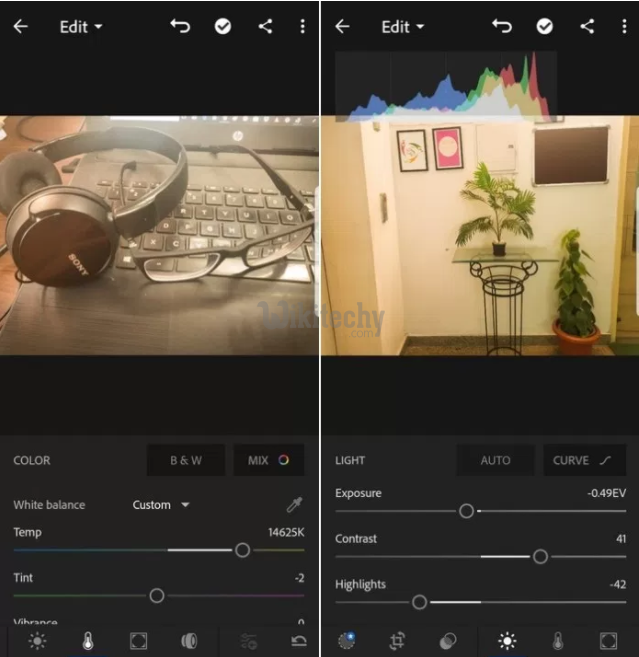Confirm edits with the checkmark above the plant photo
Image resolution: width=639 pixels, height=657 pixels.
[x=545, y=27]
